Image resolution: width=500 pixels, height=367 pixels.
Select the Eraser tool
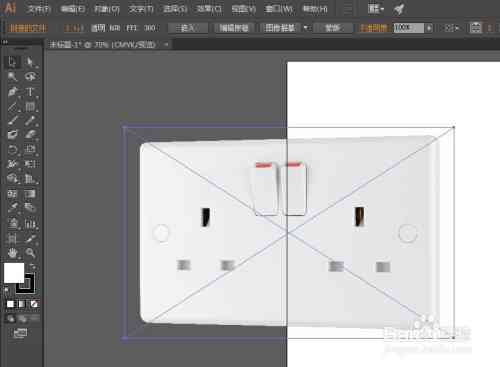click(x=30, y=134)
